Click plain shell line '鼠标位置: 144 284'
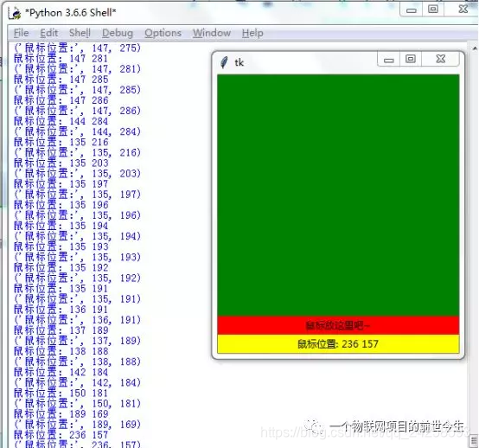This screenshot has height=448, width=479. pos(61,121)
